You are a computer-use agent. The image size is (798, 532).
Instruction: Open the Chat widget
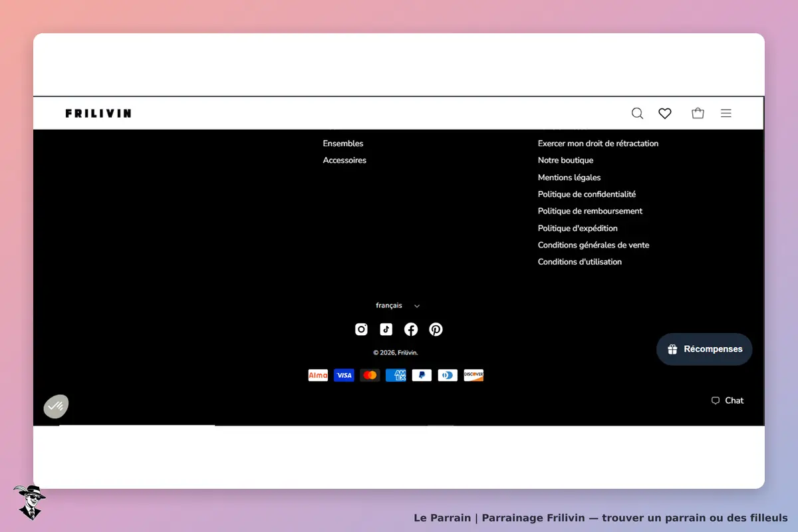point(728,400)
